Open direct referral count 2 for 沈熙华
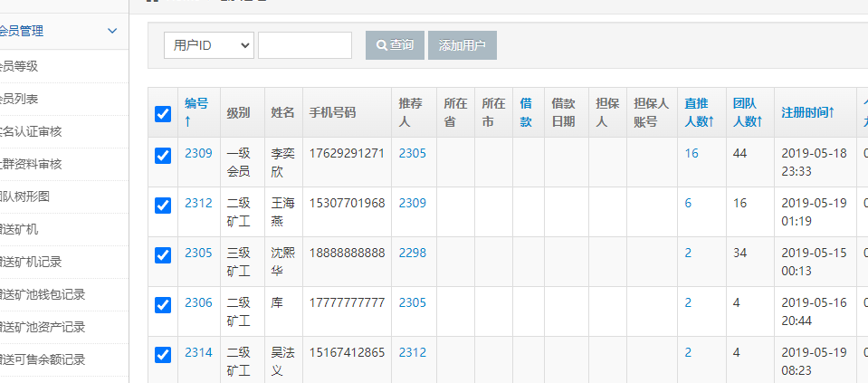 coord(688,253)
